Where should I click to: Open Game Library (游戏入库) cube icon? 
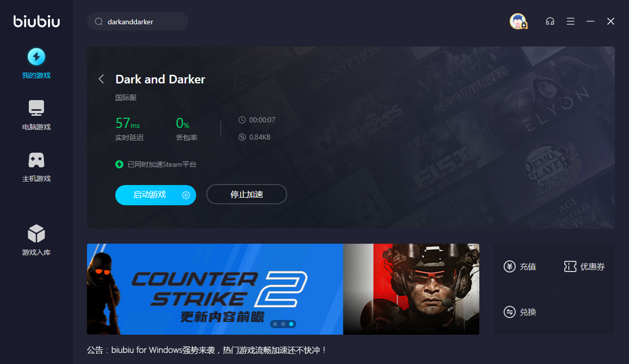click(x=36, y=234)
